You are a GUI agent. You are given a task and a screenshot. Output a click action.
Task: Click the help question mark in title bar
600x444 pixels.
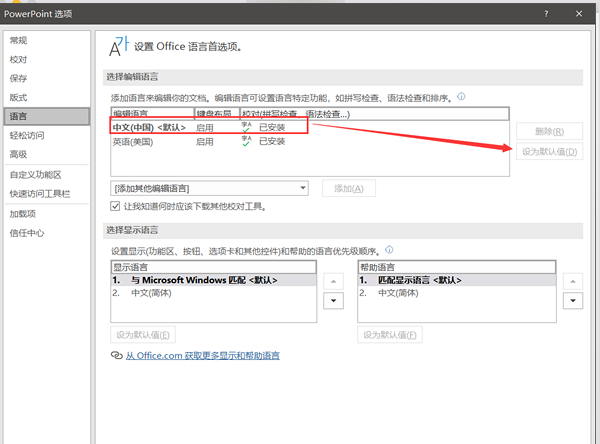tap(546, 14)
